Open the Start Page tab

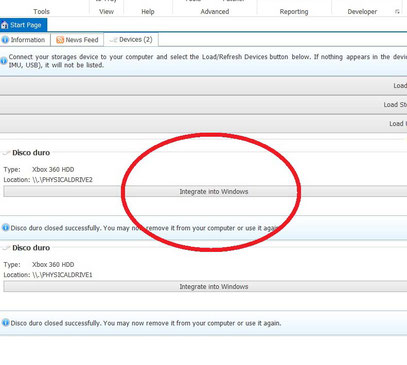[23, 25]
